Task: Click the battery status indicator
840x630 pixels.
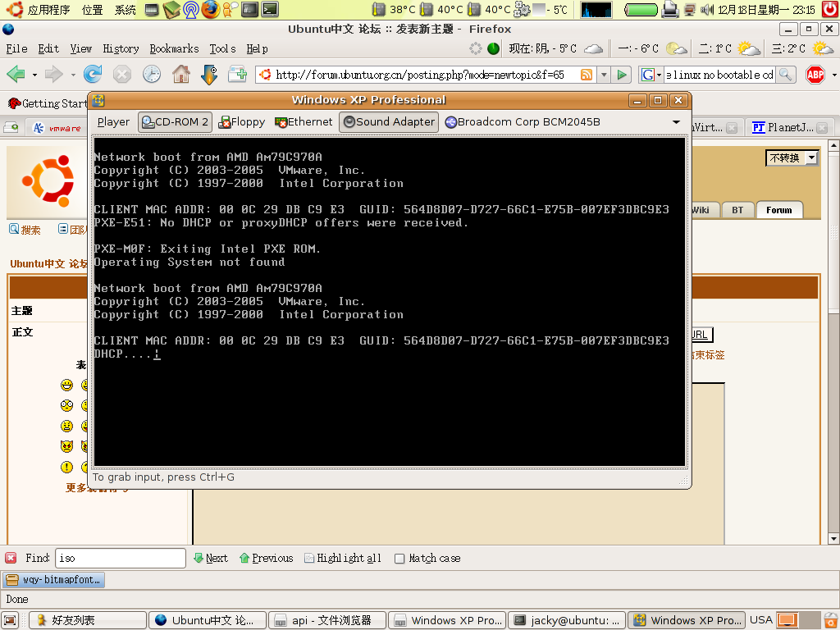Action: [x=641, y=10]
